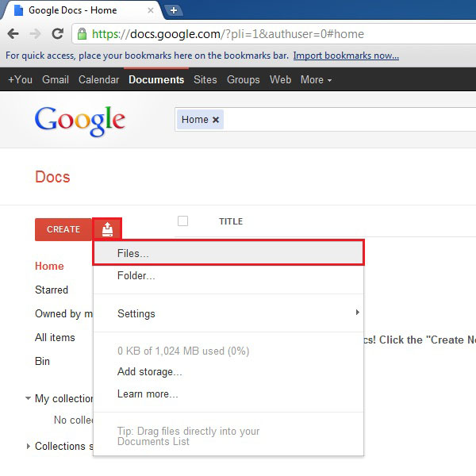Close the Google Docs - Home tab
476x476 pixels.
[151, 10]
